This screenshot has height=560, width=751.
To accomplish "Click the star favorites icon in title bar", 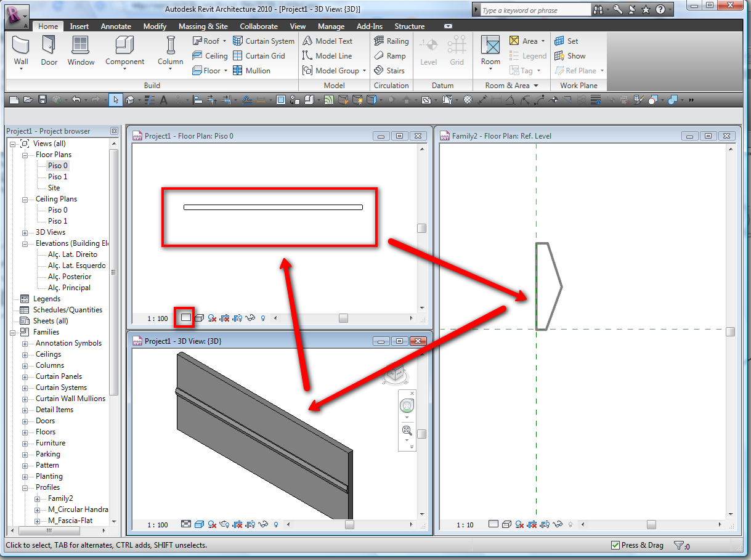I will tap(646, 10).
